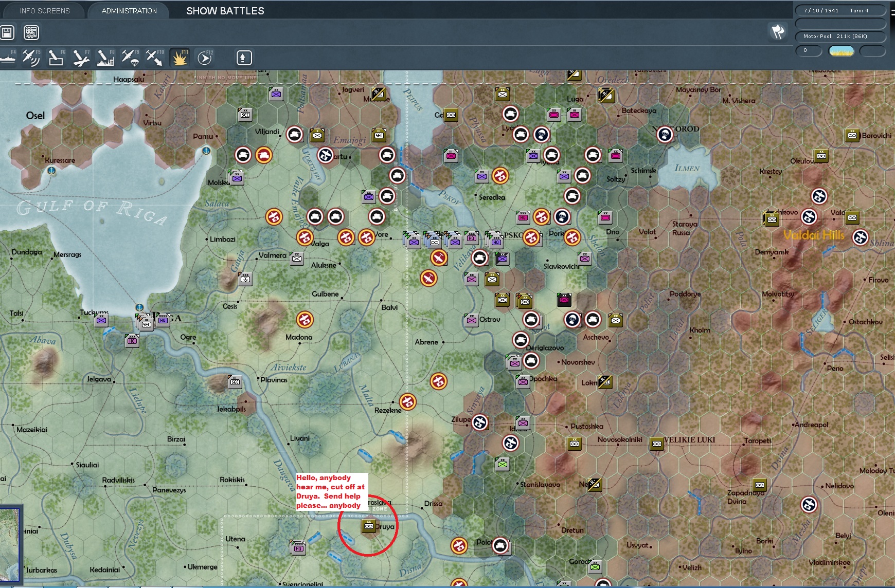View the battle marker right of Valdai Hills
The image size is (895, 588).
pos(861,237)
